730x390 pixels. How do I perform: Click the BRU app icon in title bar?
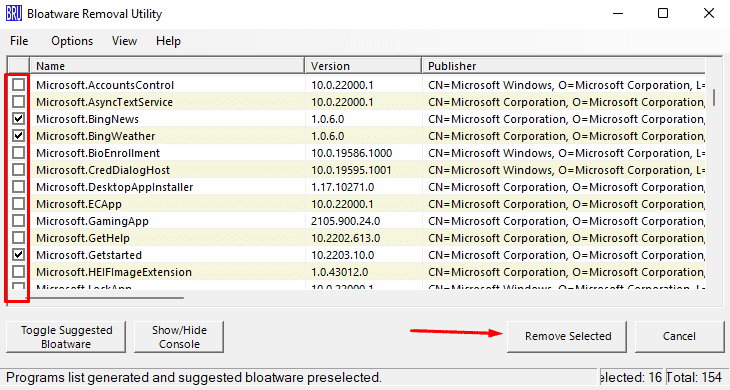coord(14,13)
